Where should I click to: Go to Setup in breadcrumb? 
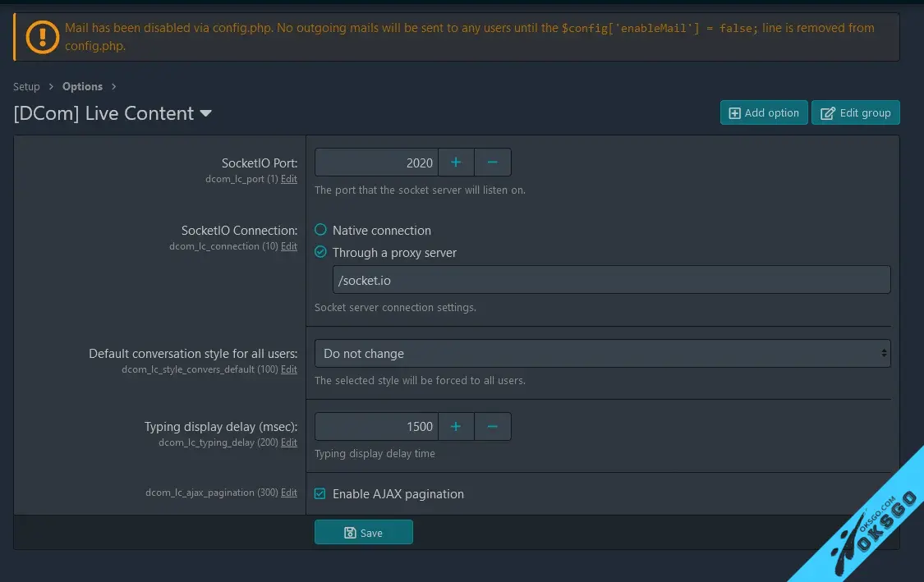[26, 87]
